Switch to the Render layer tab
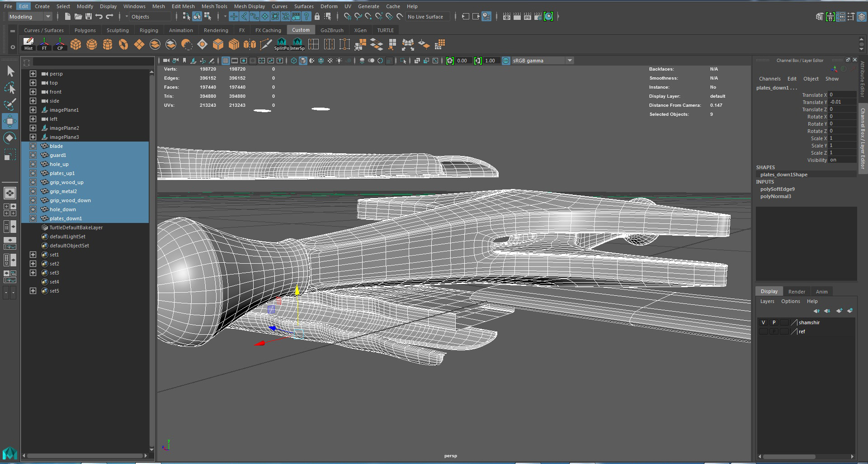868x464 pixels. (796, 292)
